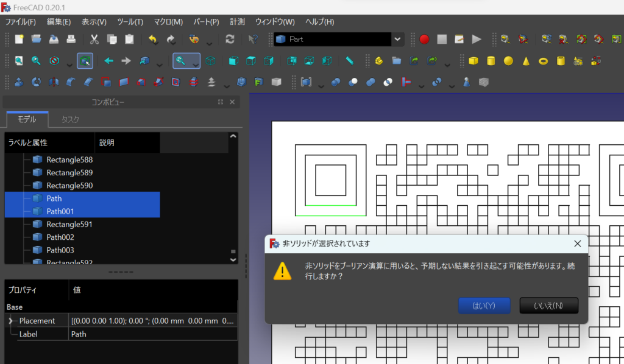Switch to the モデル tab
This screenshot has height=364, width=624.
27,119
